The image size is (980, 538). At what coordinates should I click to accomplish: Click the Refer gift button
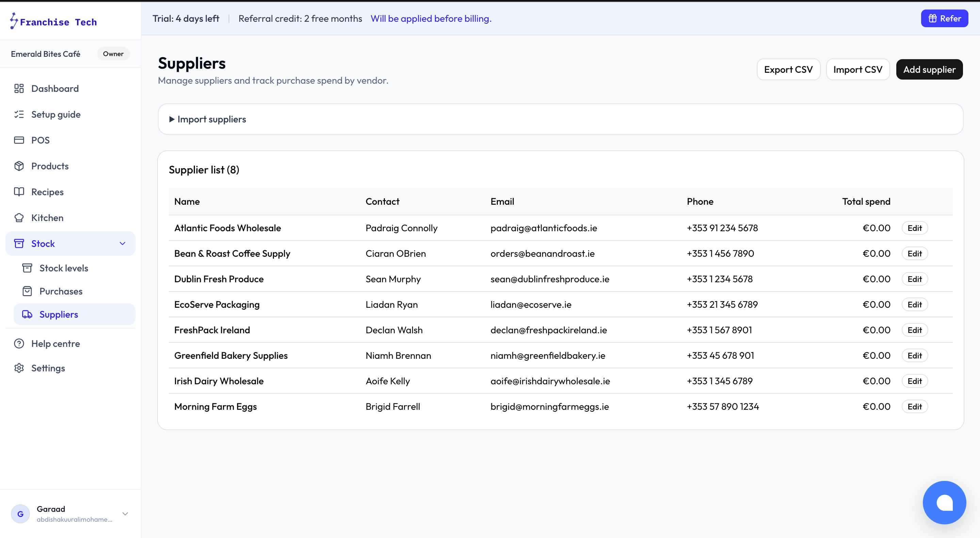[944, 18]
